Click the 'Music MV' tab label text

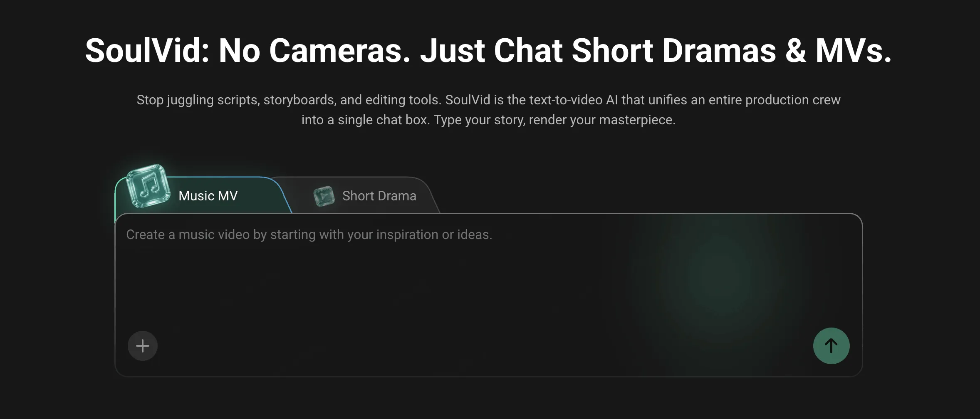coord(208,196)
